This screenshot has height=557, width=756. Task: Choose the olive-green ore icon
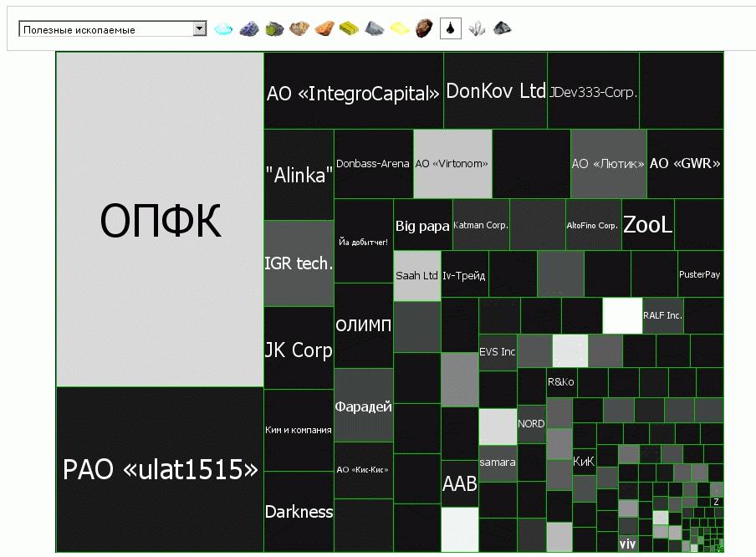[x=273, y=29]
